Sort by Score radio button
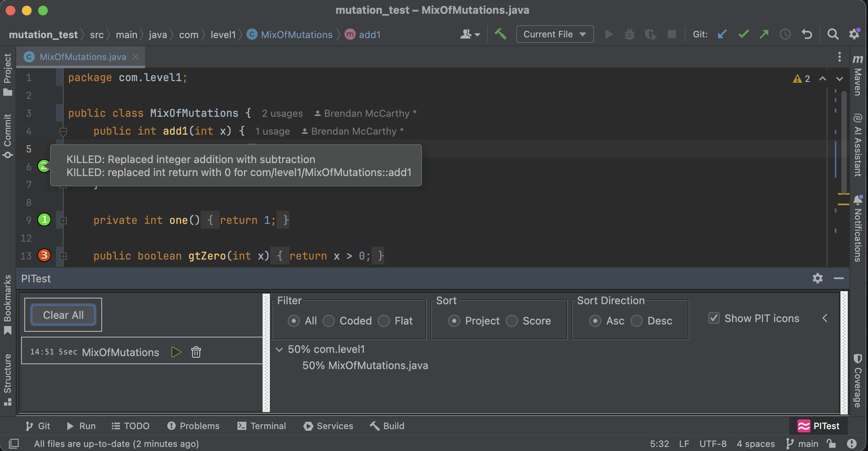Screen dimensions: 868x451 [x=512, y=321]
